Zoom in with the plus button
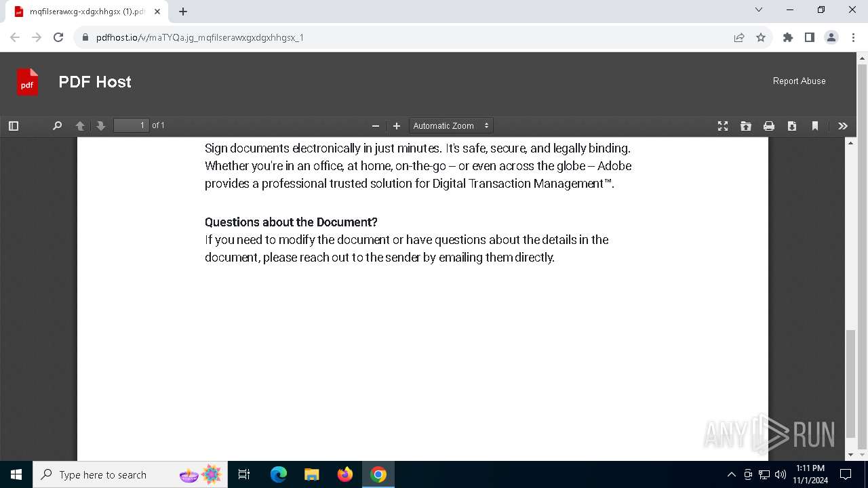The width and height of the screenshot is (868, 488). 397,126
